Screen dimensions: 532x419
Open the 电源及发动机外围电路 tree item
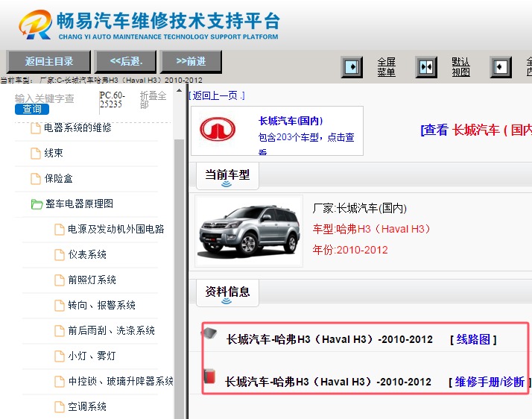(x=116, y=229)
